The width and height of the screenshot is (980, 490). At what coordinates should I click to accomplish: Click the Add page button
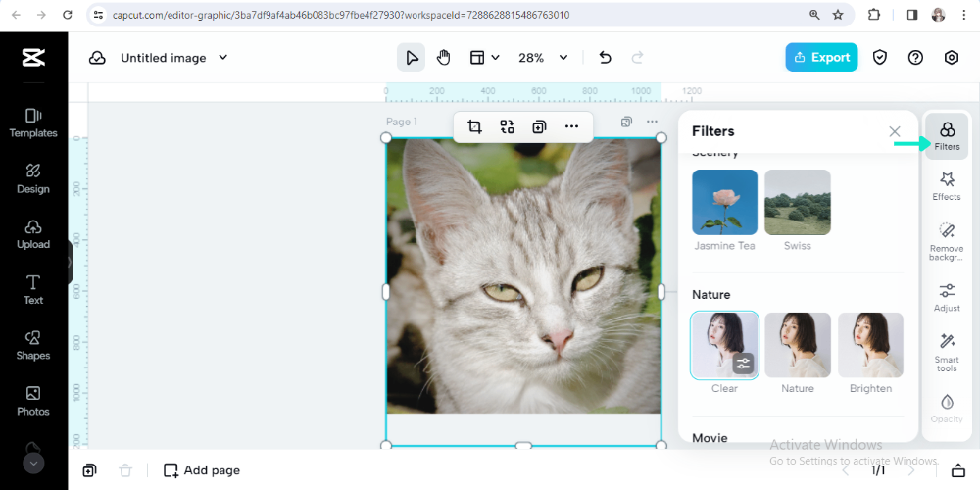tap(201, 470)
